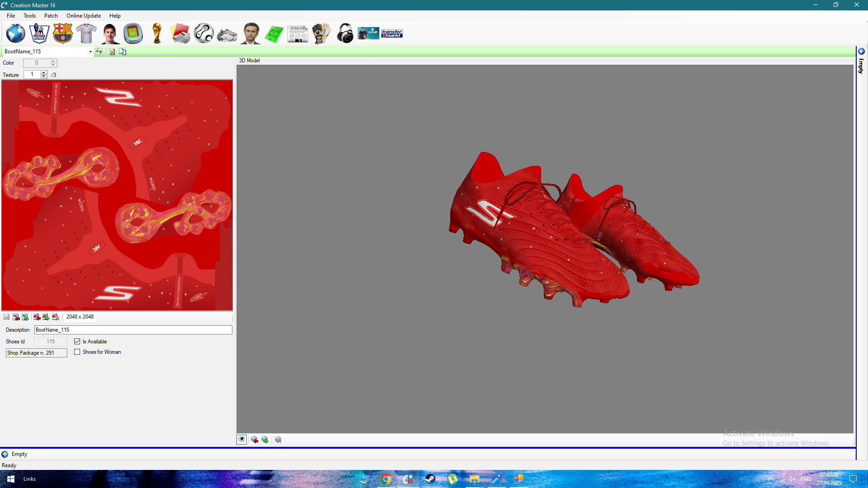Open the File menu
This screenshot has height=488, width=868.
[11, 16]
